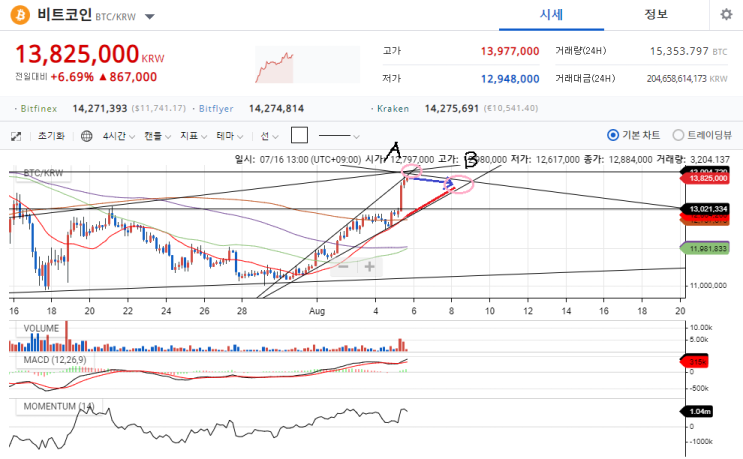Click the Kraken price 14,275,691
Viewport: 743px width, 459px height.
pos(452,108)
